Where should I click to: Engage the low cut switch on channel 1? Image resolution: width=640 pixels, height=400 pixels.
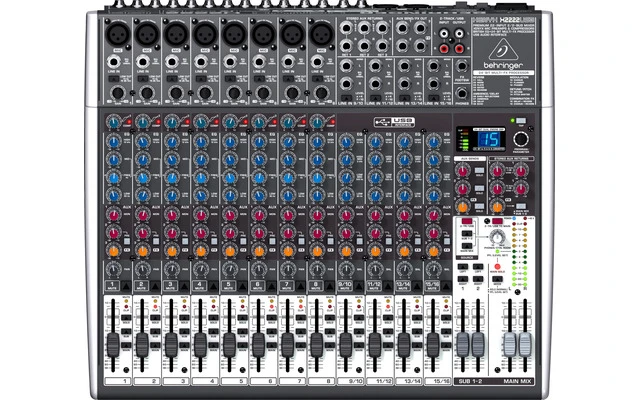pos(113,78)
